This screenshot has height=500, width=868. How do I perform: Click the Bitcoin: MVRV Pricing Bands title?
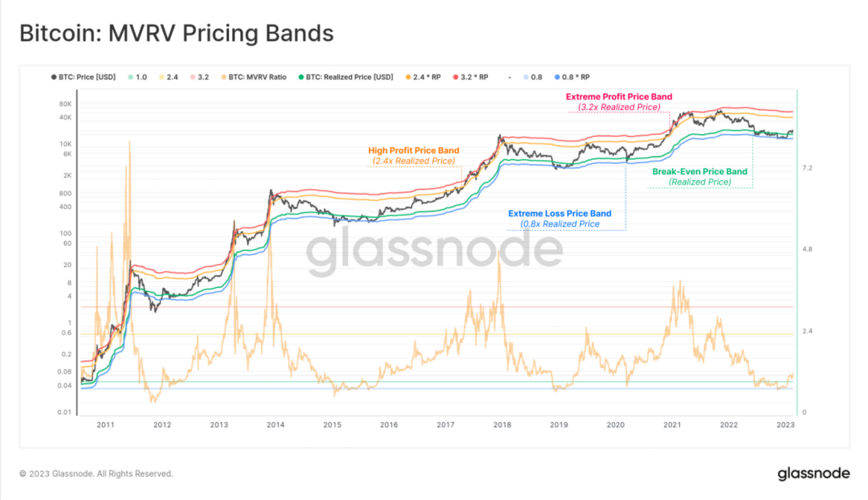tap(177, 33)
